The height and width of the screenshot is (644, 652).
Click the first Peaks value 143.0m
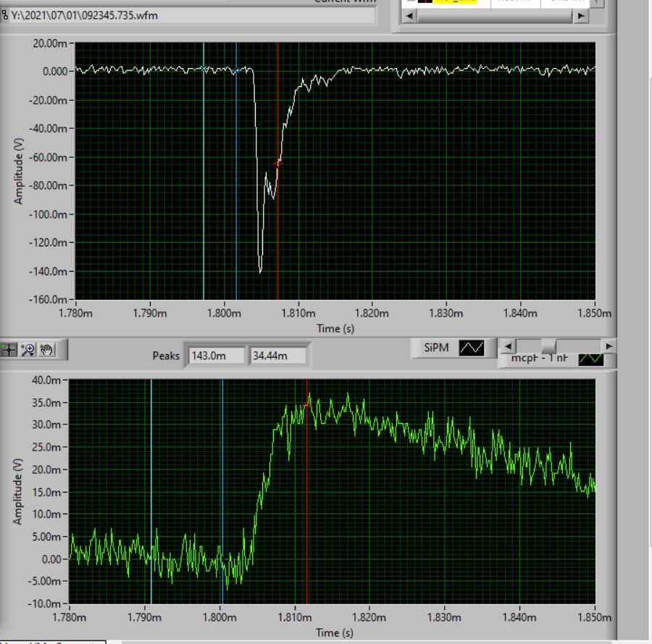click(217, 356)
